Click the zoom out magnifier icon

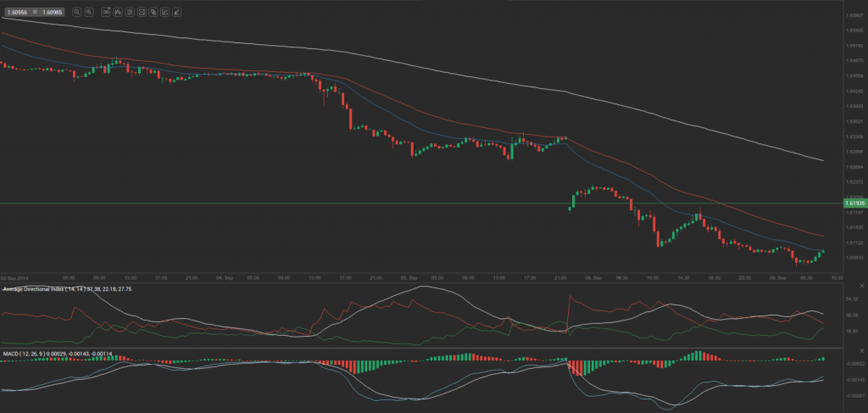coord(77,13)
